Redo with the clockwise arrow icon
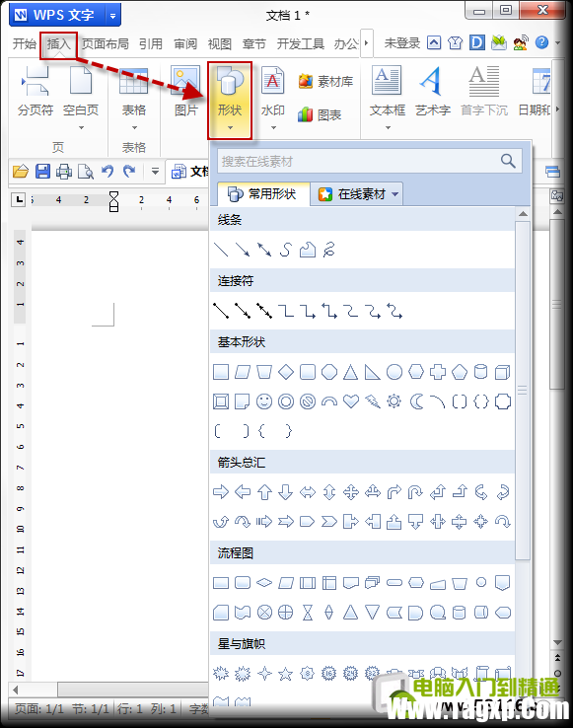 129,172
